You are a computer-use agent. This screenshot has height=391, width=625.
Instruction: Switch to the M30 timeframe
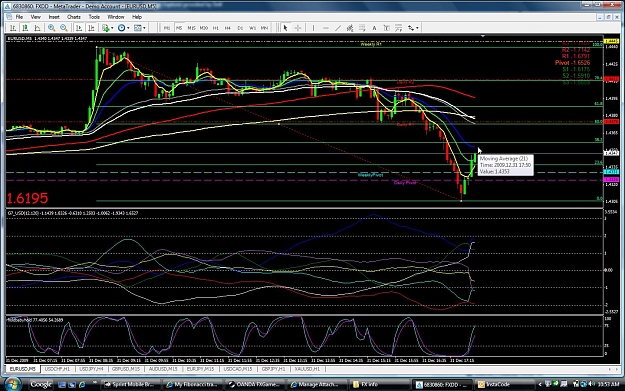tap(204, 28)
